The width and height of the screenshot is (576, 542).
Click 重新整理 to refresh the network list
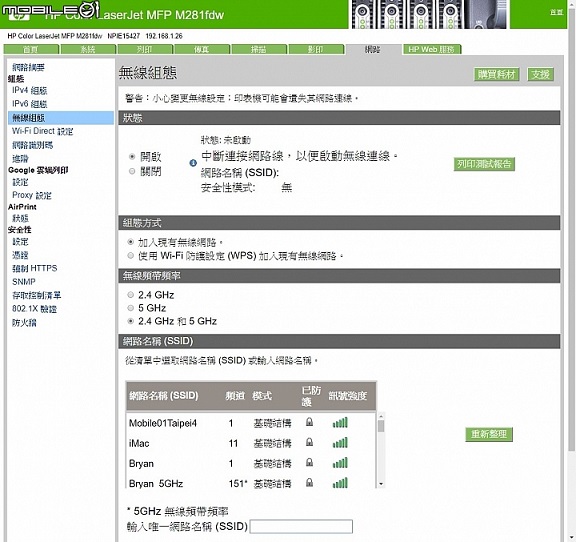[489, 434]
